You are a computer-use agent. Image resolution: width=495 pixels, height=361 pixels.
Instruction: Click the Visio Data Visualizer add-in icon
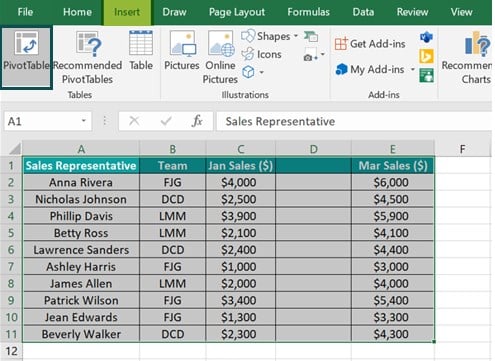[426, 37]
